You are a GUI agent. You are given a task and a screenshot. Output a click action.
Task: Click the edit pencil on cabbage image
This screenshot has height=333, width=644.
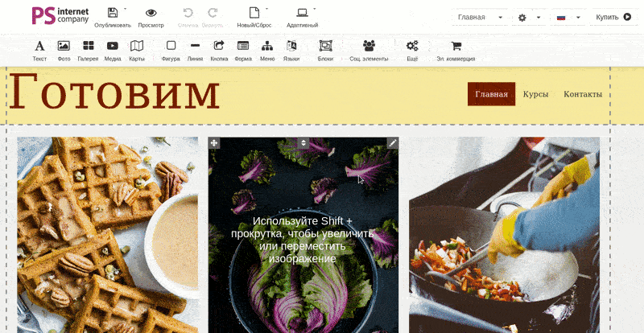coord(392,142)
